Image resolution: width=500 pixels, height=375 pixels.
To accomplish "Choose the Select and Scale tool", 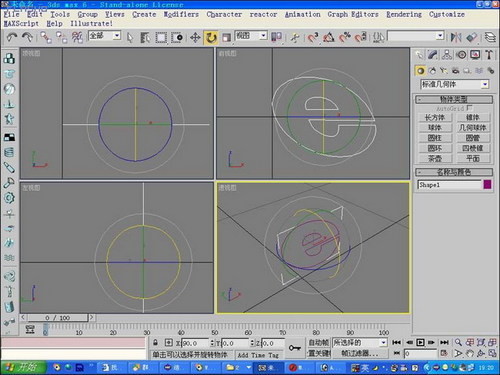I will pyautogui.click(x=226, y=37).
